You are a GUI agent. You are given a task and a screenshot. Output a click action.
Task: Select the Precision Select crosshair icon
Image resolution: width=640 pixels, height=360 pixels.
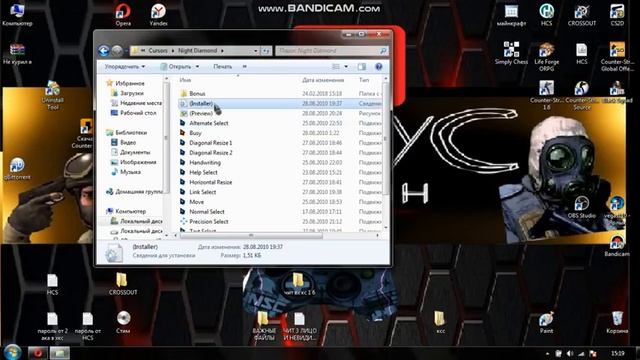183,221
